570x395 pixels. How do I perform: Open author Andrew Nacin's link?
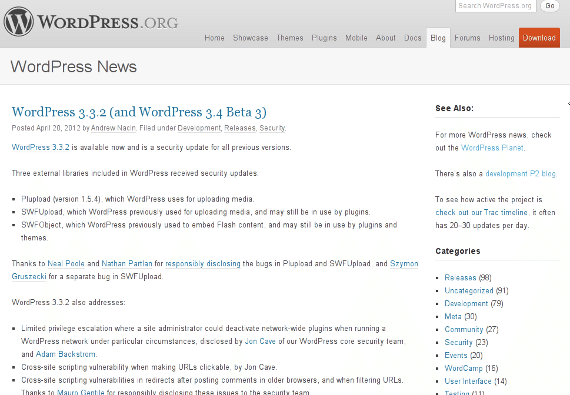click(x=113, y=128)
